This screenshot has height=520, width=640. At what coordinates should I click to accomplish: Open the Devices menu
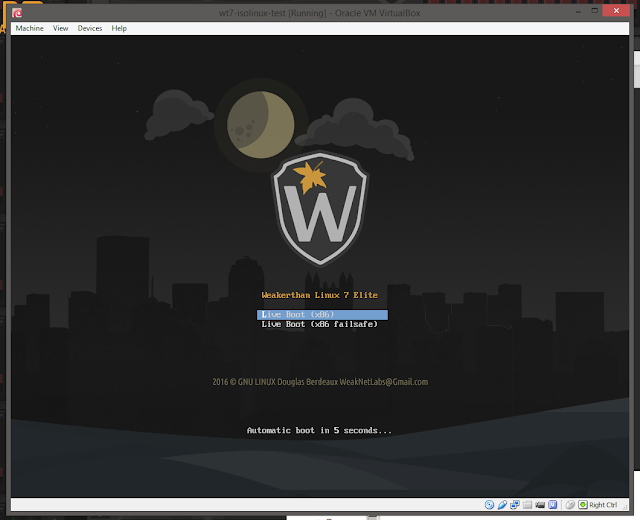[x=90, y=28]
